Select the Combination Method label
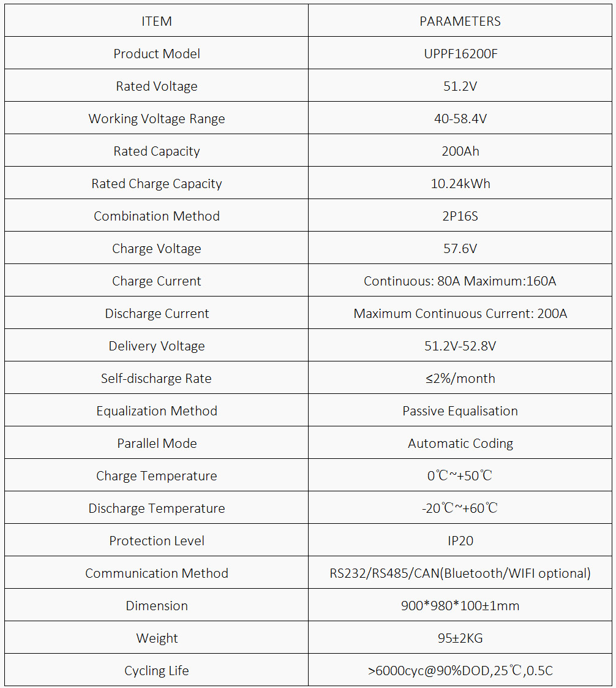Viewport: 616px width, 688px height. tap(157, 216)
